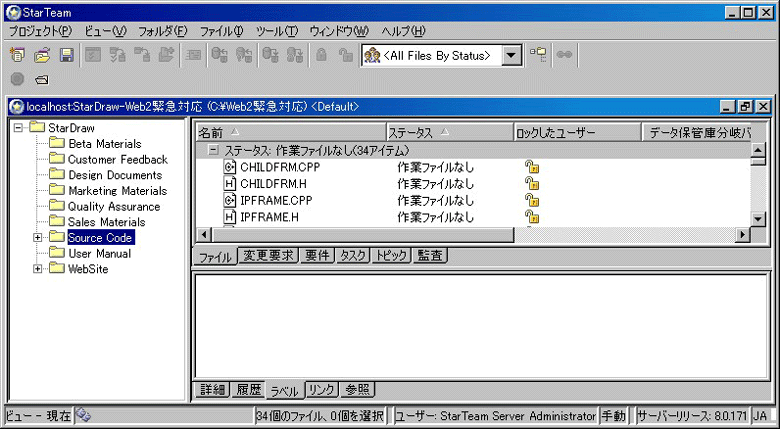Image resolution: width=780 pixels, height=429 pixels.
Task: Select the Design Documents folder
Action: 115,175
